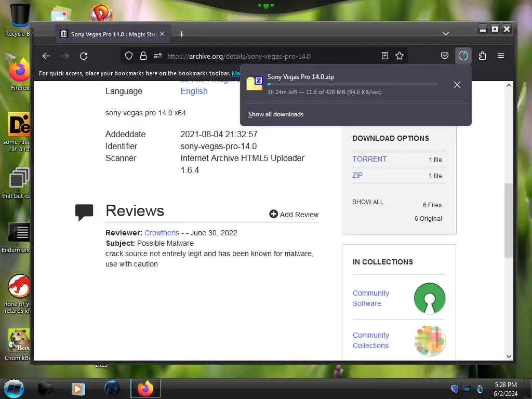This screenshot has width=532, height=399.
Task: Go back to the previous page
Action: coord(46,56)
